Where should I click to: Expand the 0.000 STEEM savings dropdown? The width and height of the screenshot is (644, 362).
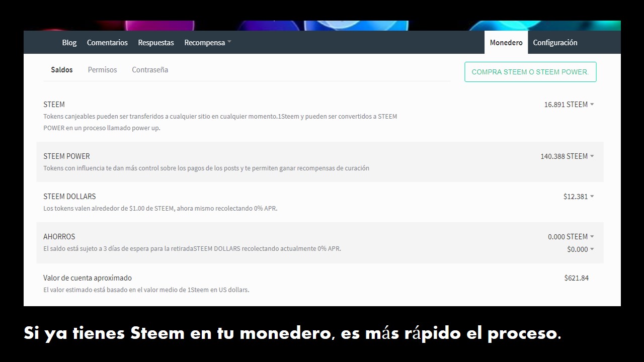tap(571, 237)
